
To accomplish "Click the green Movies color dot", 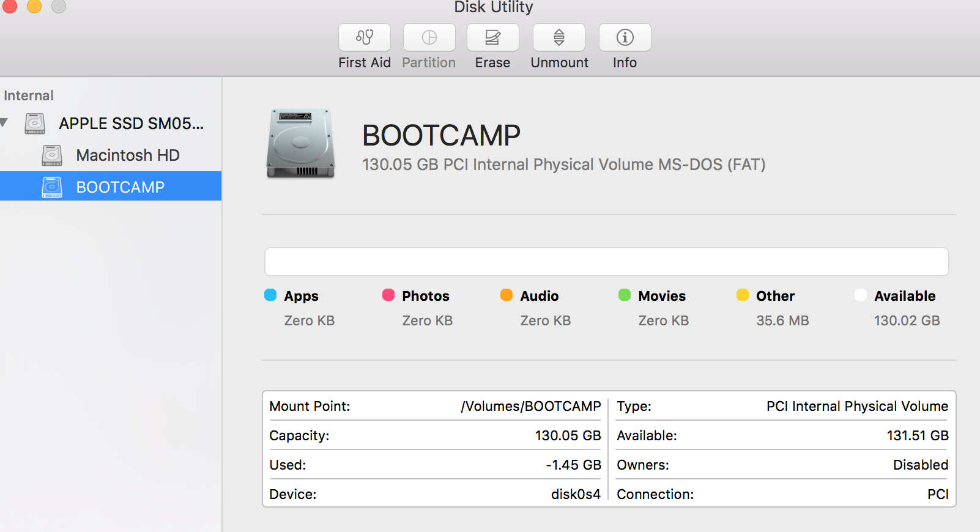I will click(625, 295).
